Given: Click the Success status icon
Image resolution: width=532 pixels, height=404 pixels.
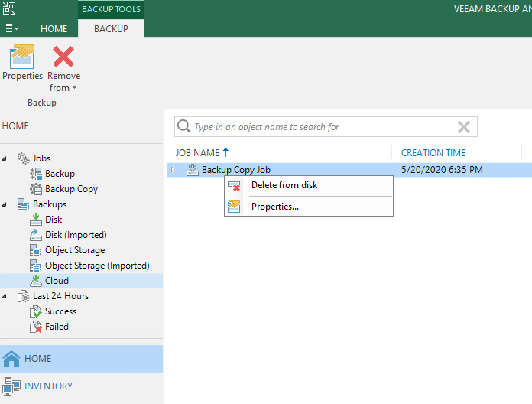Looking at the screenshot, I should coord(36,311).
